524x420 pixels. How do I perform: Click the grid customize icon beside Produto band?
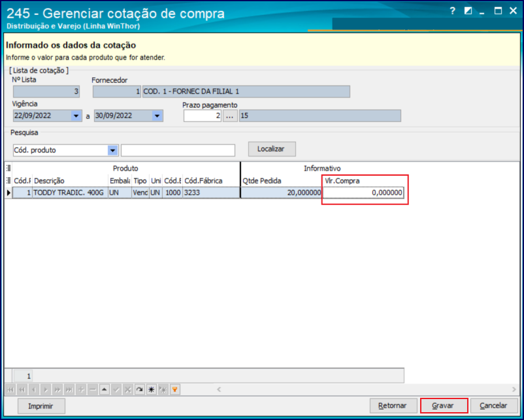pos(8,168)
